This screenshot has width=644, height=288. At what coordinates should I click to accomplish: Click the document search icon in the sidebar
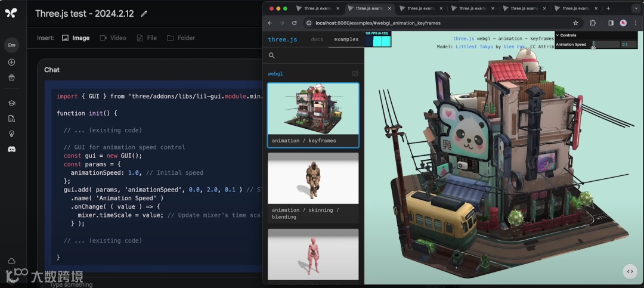pos(11,119)
